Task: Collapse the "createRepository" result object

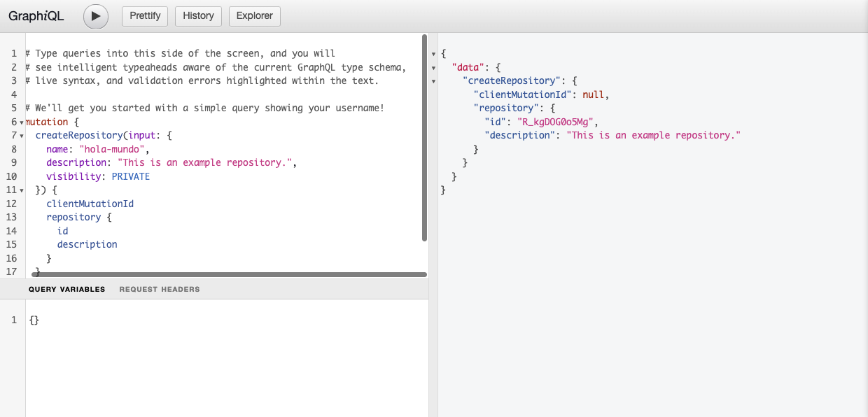Action: click(x=434, y=81)
